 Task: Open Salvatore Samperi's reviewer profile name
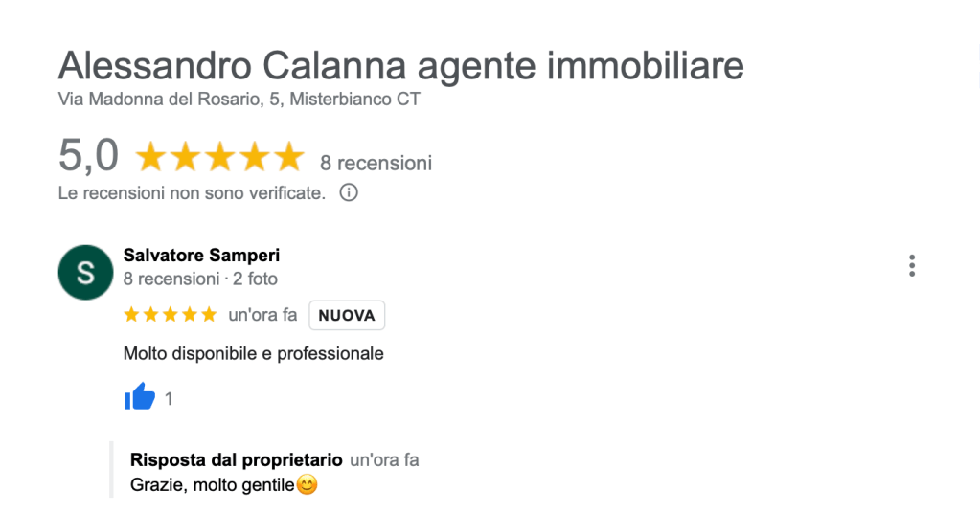[x=201, y=256]
